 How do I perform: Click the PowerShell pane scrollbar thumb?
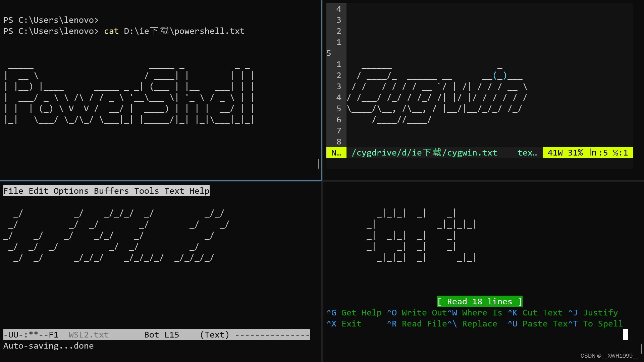(x=318, y=164)
